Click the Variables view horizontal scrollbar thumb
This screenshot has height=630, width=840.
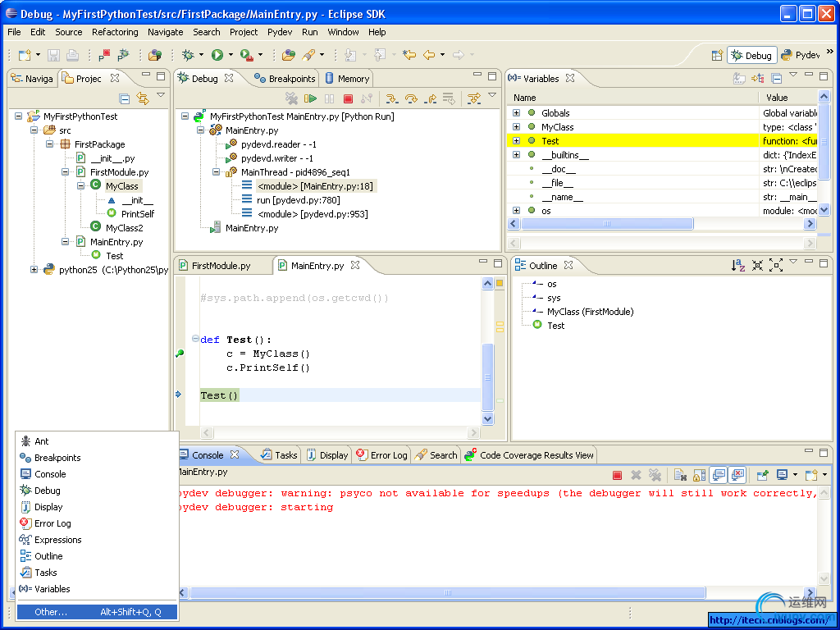607,223
